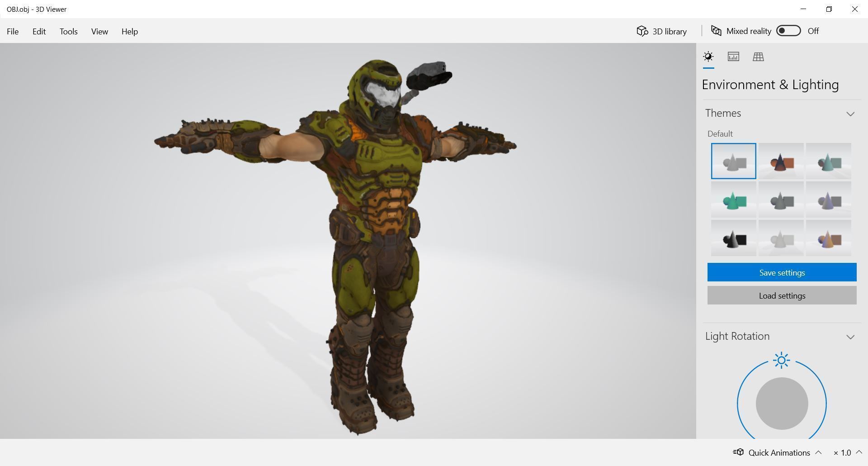Screen dimensions: 868x466
Task: Click the sun icon on the light rotation dial
Action: 782,360
